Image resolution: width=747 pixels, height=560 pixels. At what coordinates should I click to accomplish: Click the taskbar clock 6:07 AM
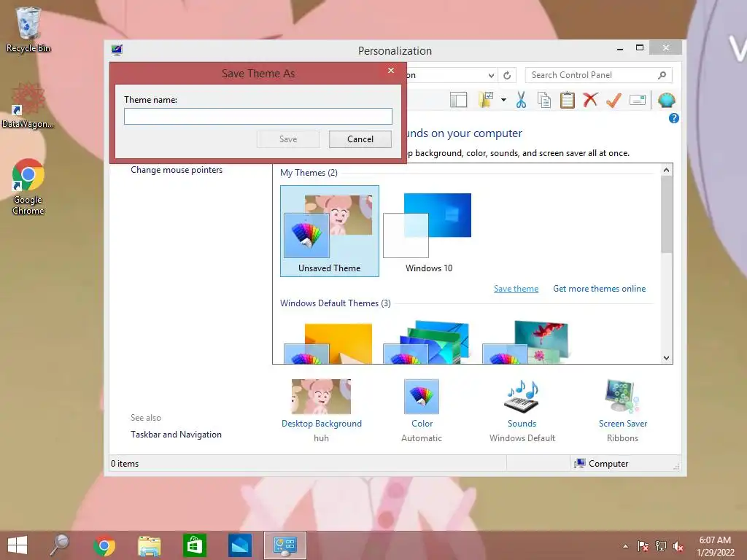[x=715, y=546]
